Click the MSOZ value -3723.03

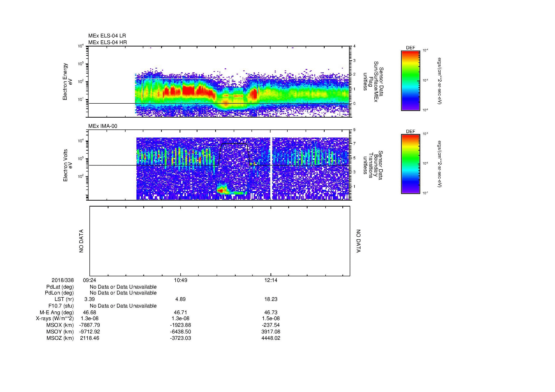[x=180, y=338]
